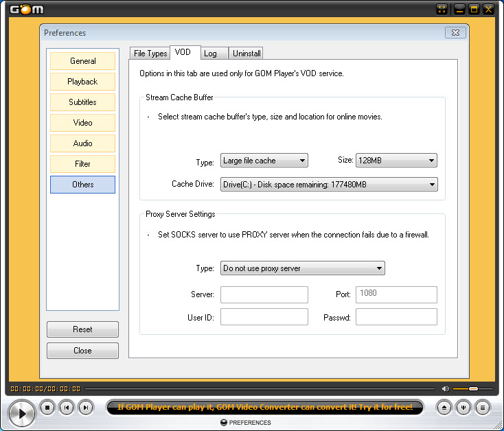This screenshot has width=504, height=431.
Task: Open the playlist icon
Action: point(483,408)
